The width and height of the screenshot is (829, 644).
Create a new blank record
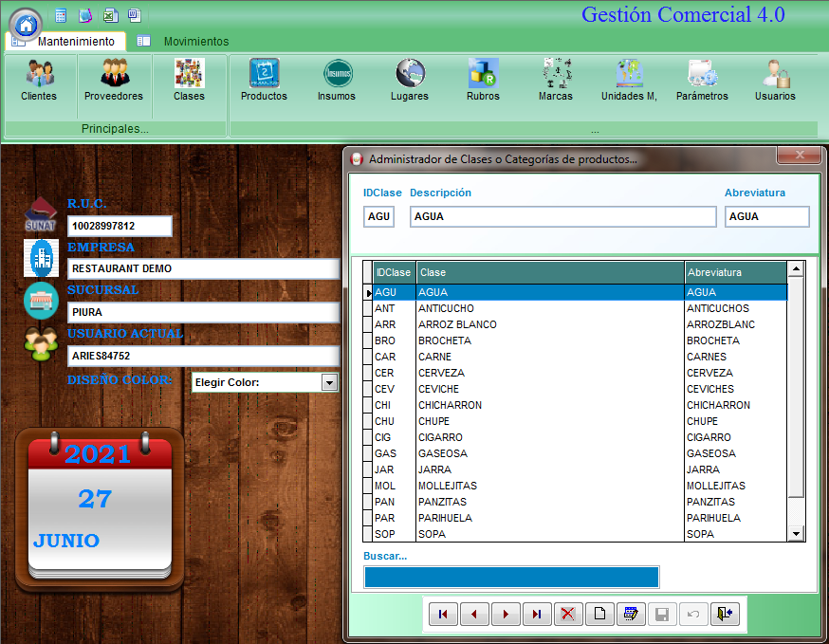click(x=599, y=614)
